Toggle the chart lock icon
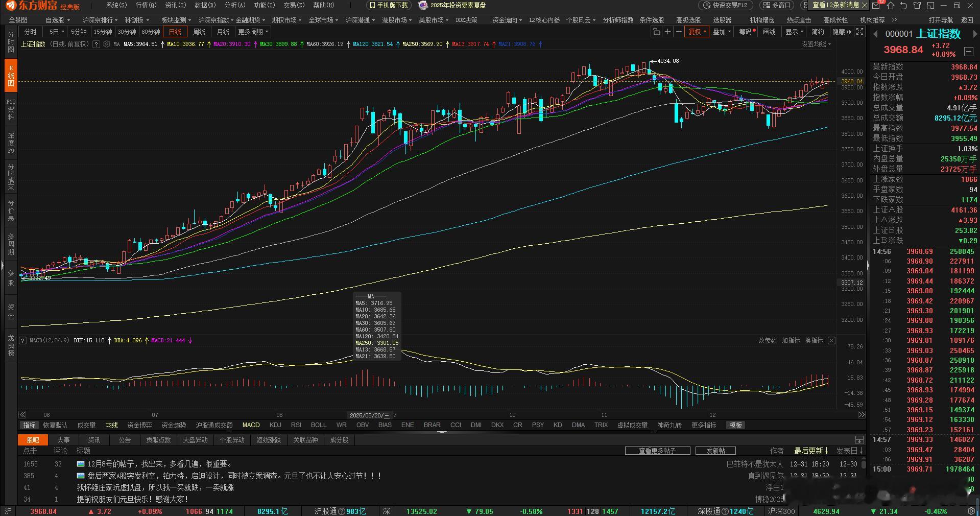 point(656,32)
